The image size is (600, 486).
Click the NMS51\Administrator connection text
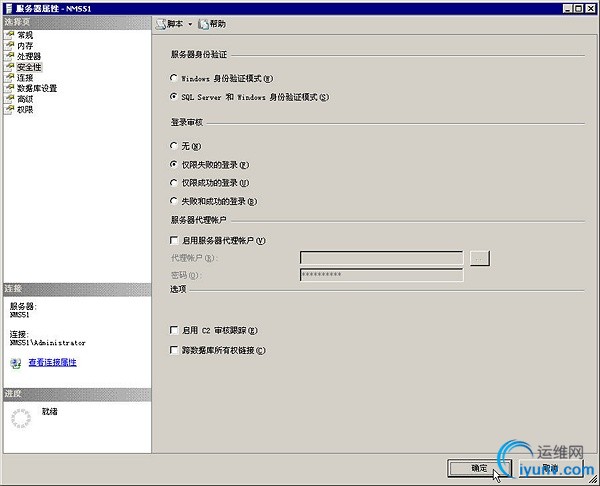(x=47, y=343)
